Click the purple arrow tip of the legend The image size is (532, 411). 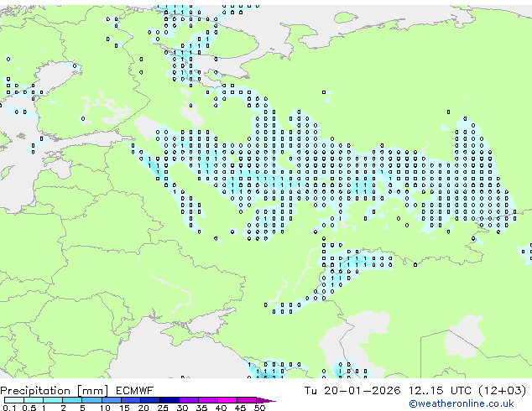pyautogui.click(x=266, y=400)
